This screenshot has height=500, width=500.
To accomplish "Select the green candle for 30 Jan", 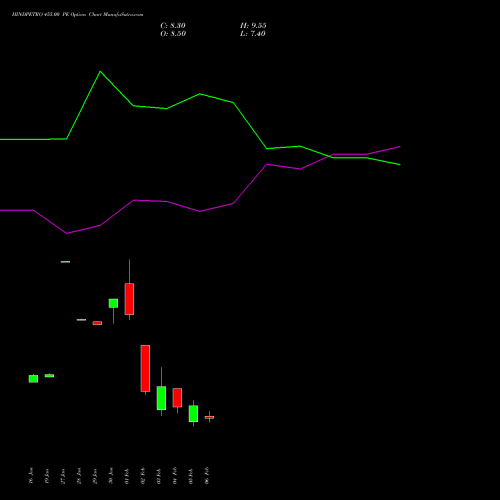I will 113,303.
